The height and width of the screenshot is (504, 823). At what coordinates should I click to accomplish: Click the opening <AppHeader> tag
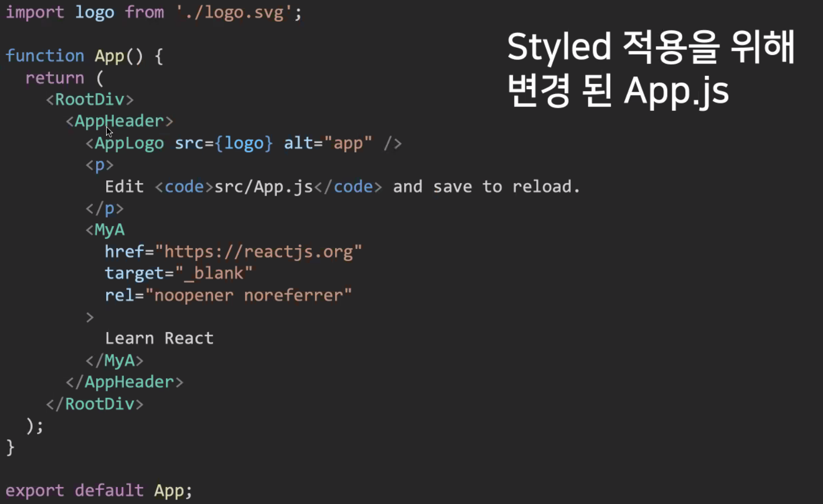click(x=119, y=121)
